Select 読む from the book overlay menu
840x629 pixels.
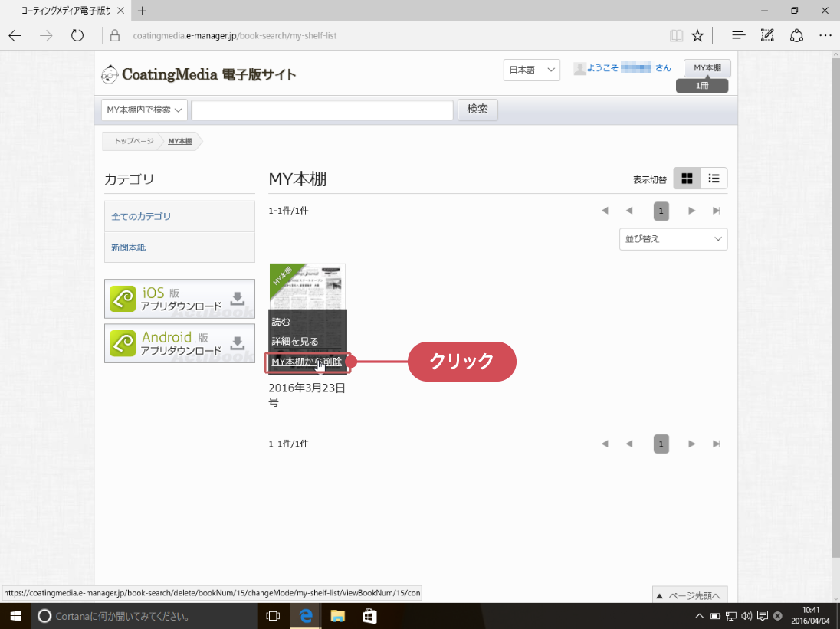[x=281, y=322]
